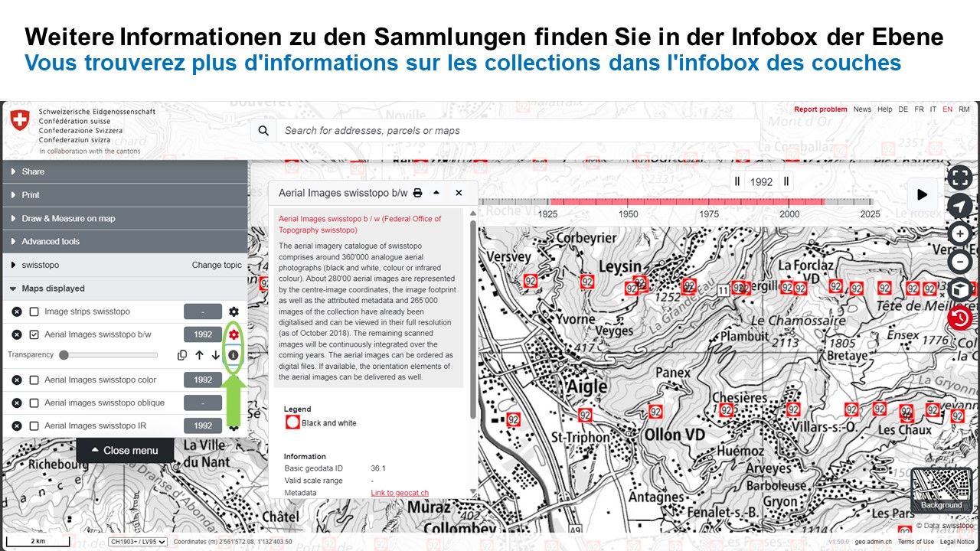Open info for Aerial Images b/w layer
Viewport: 980px width, 551px height.
234,355
